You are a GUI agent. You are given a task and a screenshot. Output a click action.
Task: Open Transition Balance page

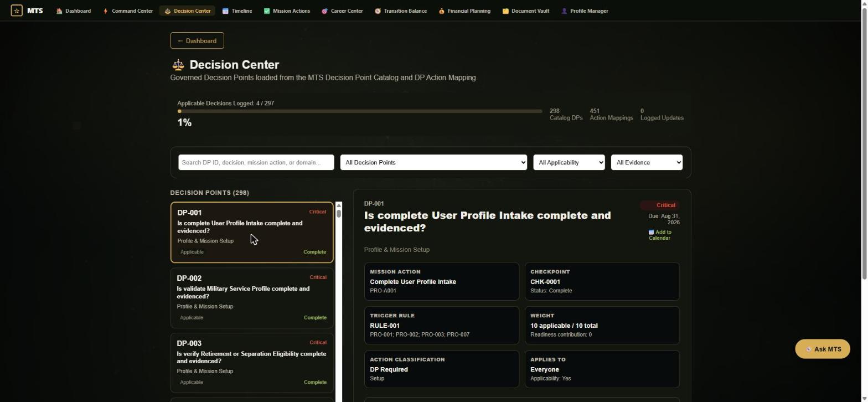[x=401, y=11]
